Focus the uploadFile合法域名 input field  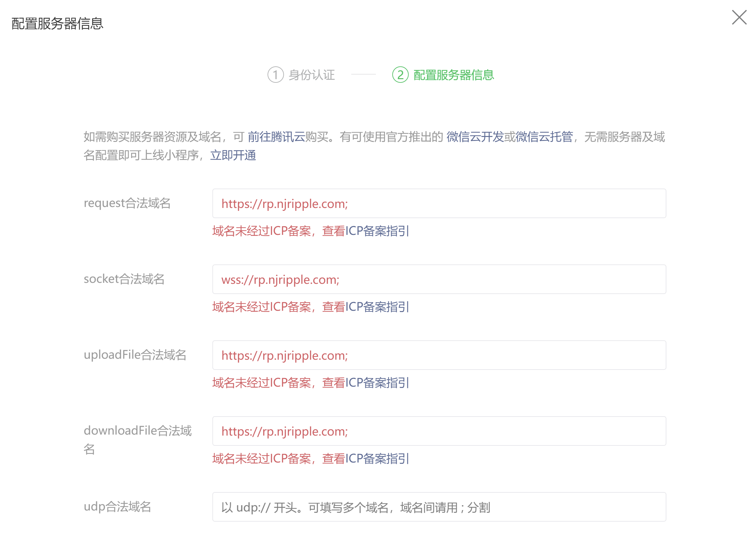pyautogui.click(x=439, y=355)
